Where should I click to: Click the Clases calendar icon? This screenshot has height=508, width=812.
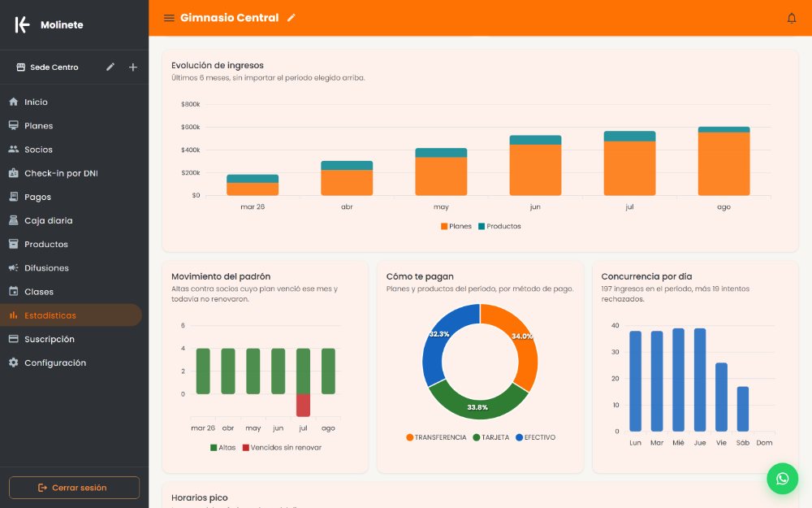click(14, 291)
